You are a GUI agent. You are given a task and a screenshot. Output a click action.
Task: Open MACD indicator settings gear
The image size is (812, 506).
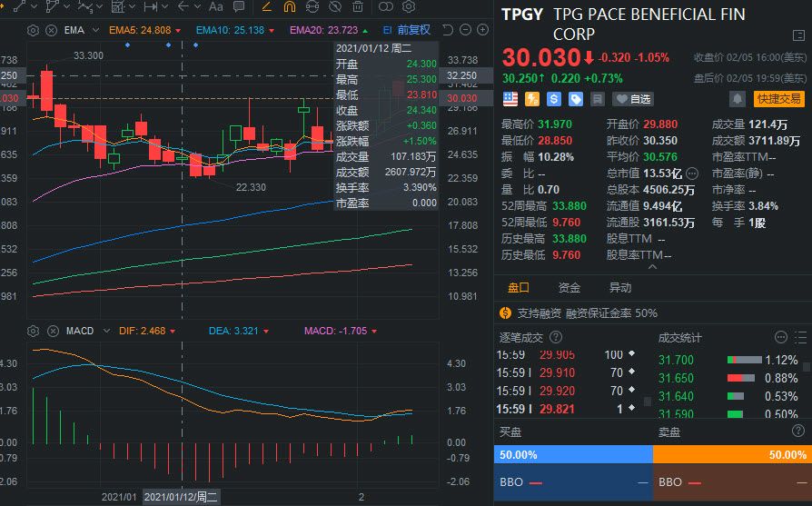33,331
